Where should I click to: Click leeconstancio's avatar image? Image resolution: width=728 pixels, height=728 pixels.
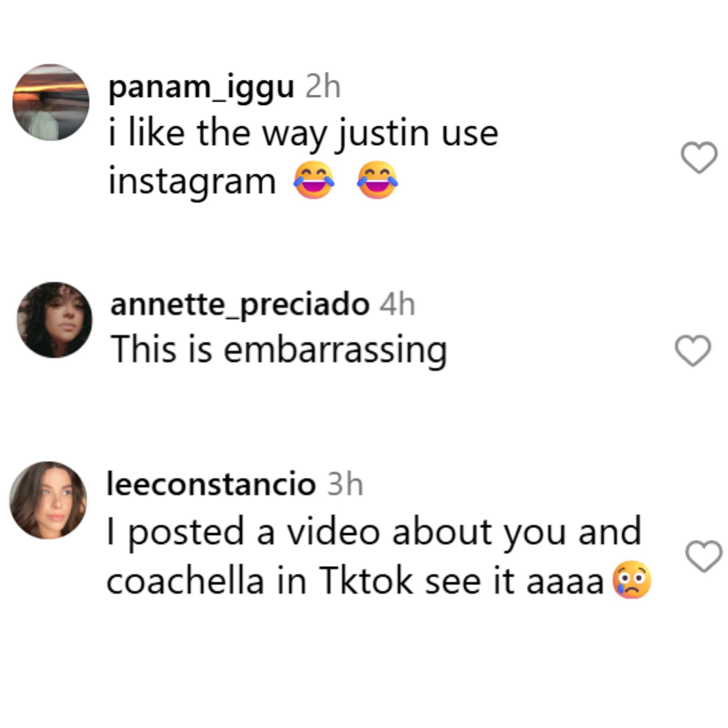[x=48, y=500]
